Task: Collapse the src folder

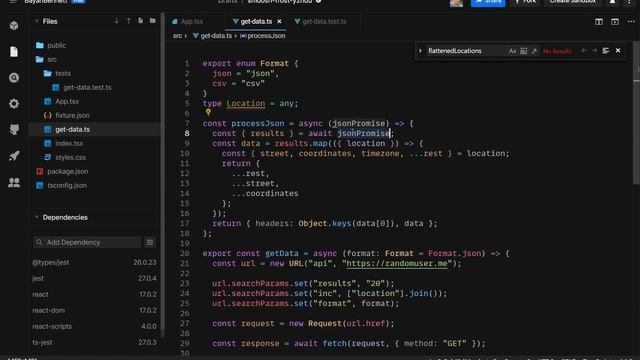Action: (52, 60)
